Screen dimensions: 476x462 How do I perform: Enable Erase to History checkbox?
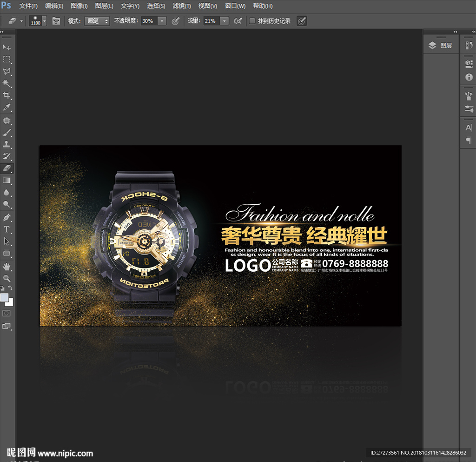(x=252, y=21)
